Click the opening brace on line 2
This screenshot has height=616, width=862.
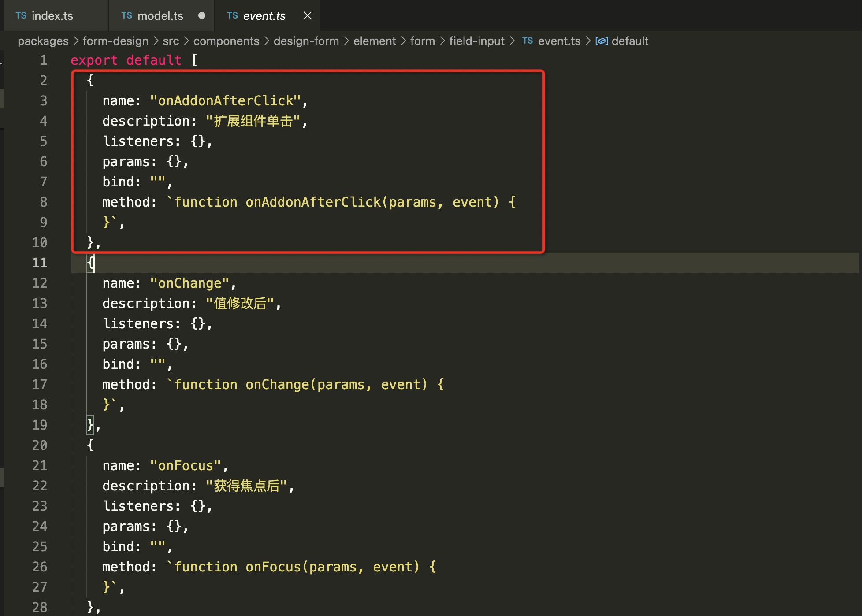tap(90, 80)
